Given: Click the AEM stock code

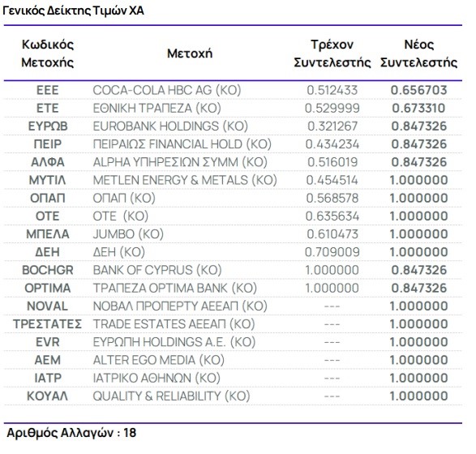Looking at the screenshot, I should point(48,360).
